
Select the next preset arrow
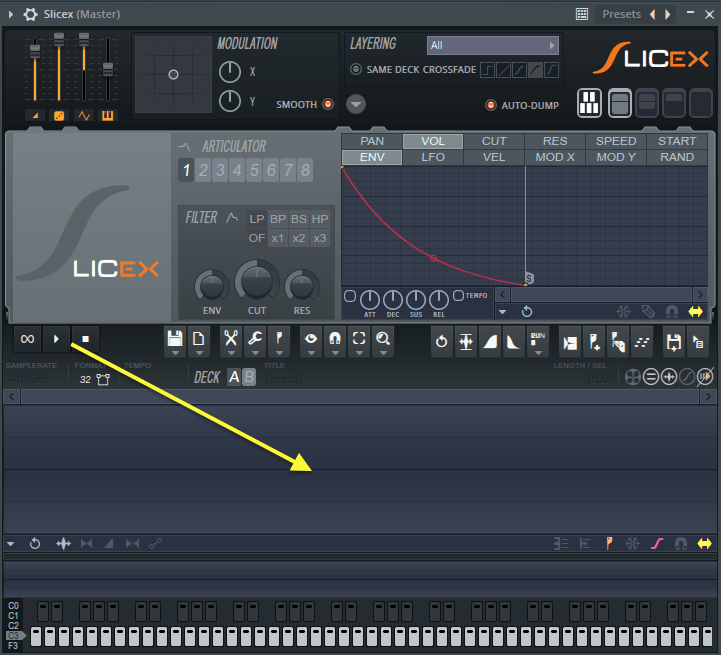pos(668,14)
